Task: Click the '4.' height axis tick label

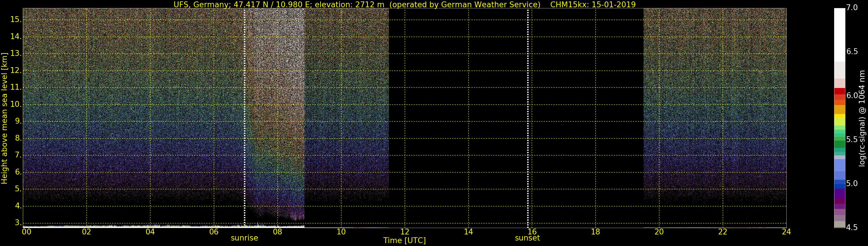Action: pyautogui.click(x=18, y=205)
